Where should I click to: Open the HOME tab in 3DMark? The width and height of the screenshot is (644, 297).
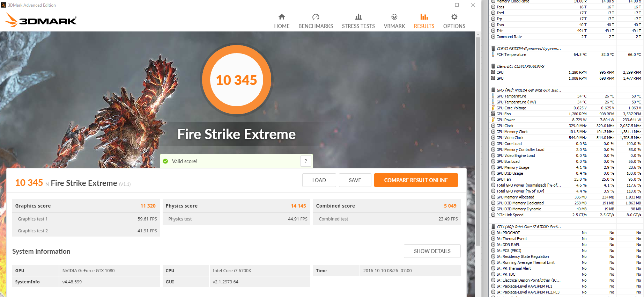pyautogui.click(x=282, y=21)
